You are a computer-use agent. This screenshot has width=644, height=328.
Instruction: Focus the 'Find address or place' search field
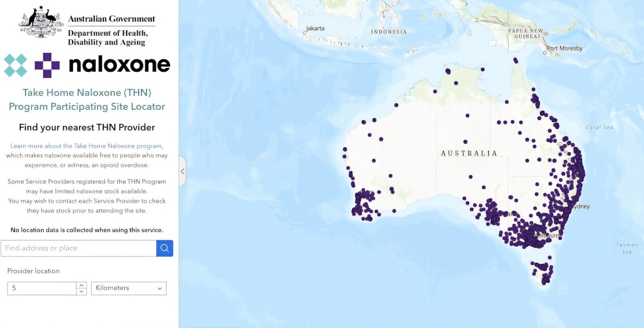tap(78, 248)
